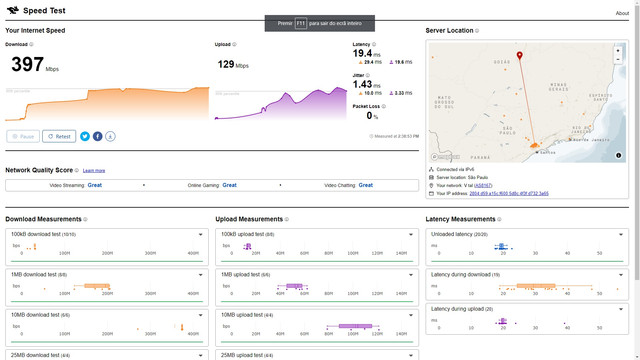This screenshot has height=360, width=640.
Task: Click the 1MB download box plot
Action: coord(92,286)
